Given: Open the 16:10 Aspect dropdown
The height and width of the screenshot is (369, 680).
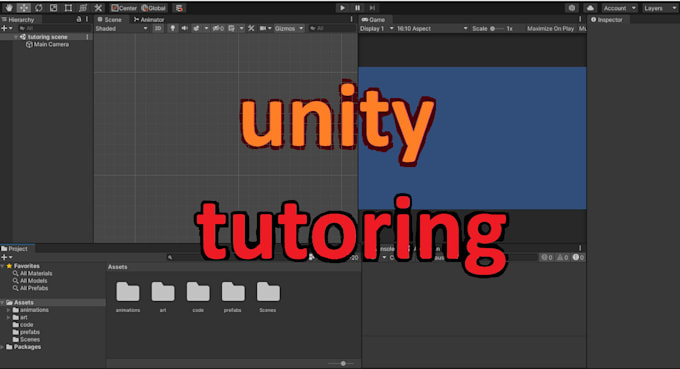Looking at the screenshot, I should (432, 28).
